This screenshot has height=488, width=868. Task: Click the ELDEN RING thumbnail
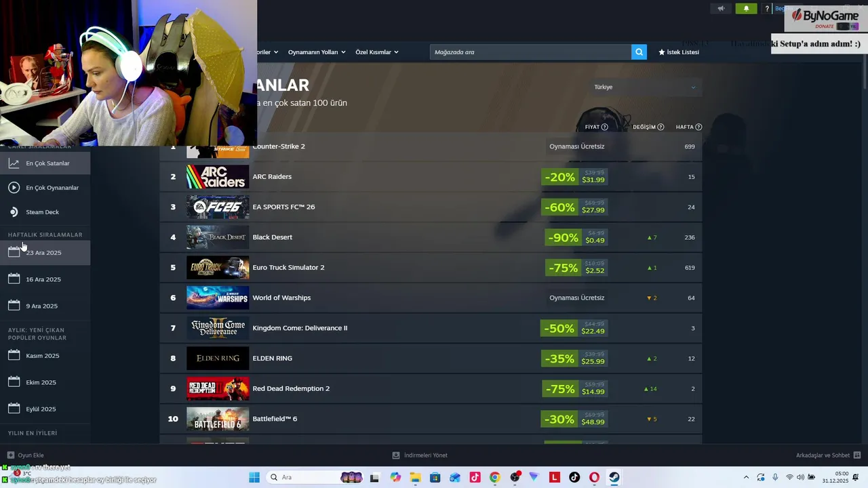tap(218, 359)
